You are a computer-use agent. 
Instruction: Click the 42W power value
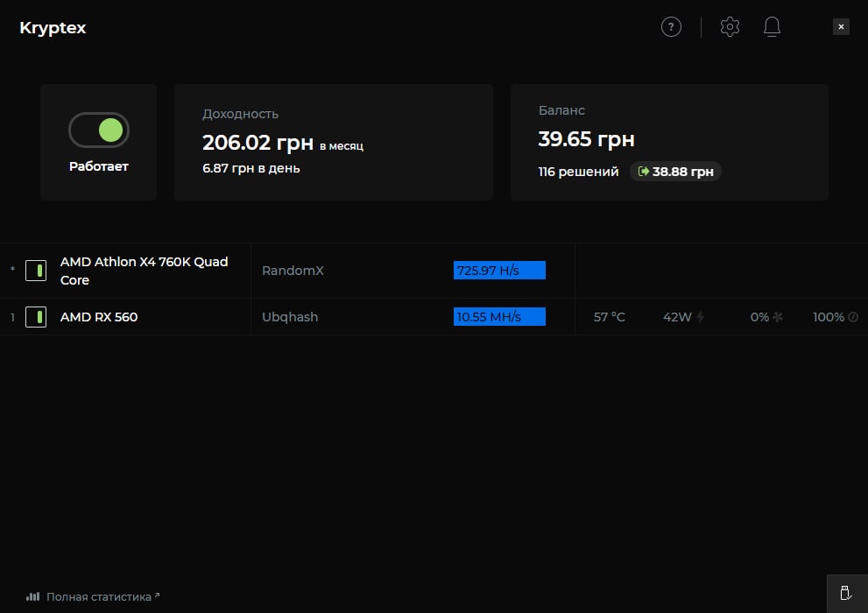click(x=677, y=317)
